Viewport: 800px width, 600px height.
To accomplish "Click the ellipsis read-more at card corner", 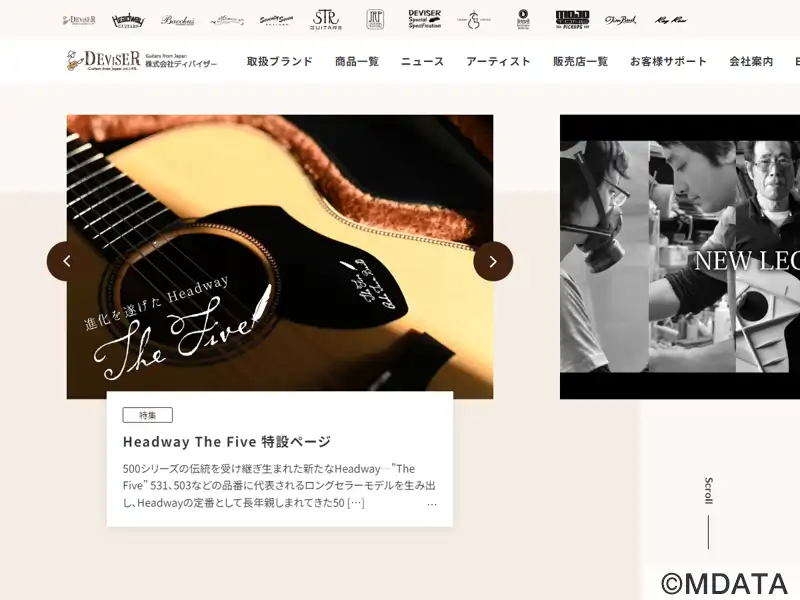I will tap(432, 505).
